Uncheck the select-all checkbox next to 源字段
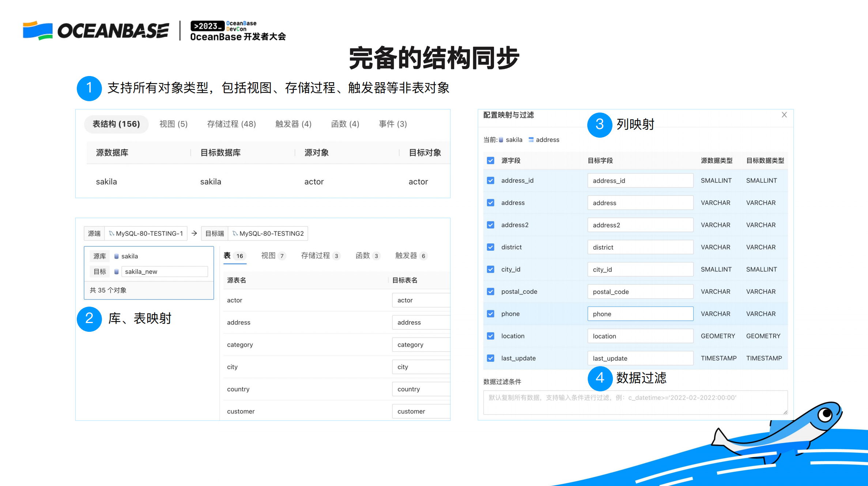This screenshot has height=486, width=868. click(x=490, y=160)
